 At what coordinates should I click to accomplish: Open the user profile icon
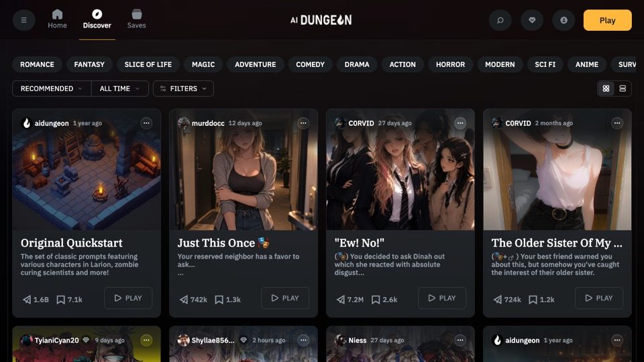563,20
